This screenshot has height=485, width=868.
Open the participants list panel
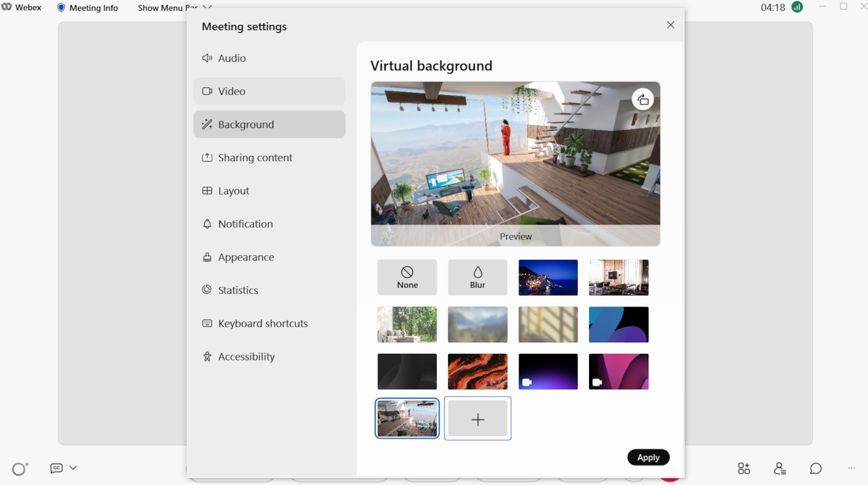[779, 468]
